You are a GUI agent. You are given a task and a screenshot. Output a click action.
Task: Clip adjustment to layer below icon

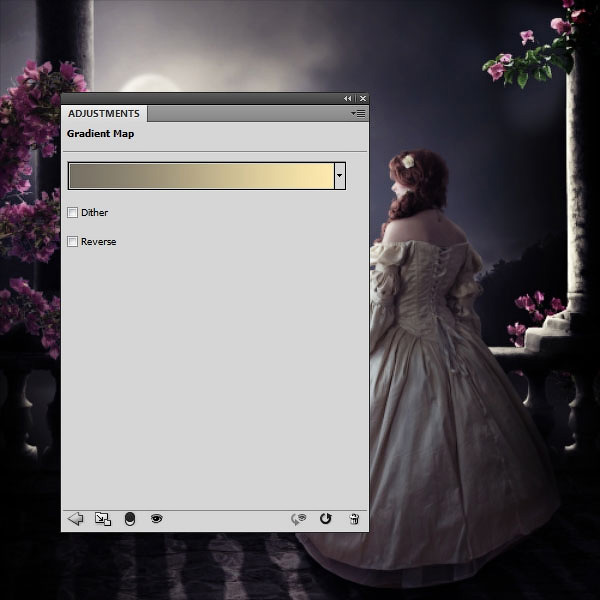coord(130,519)
